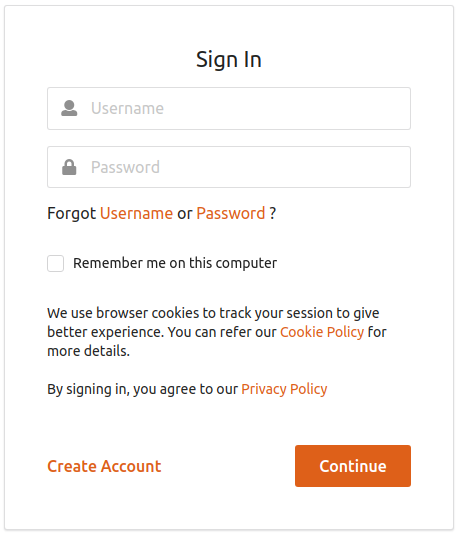
Task: Click the 'Remember me on this computer' label
Action: click(175, 263)
